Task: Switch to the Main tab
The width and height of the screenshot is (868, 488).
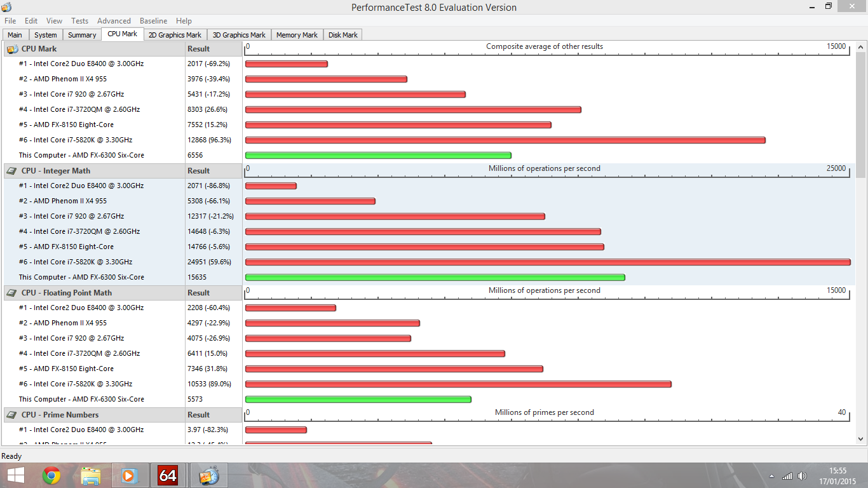Action: (x=15, y=35)
